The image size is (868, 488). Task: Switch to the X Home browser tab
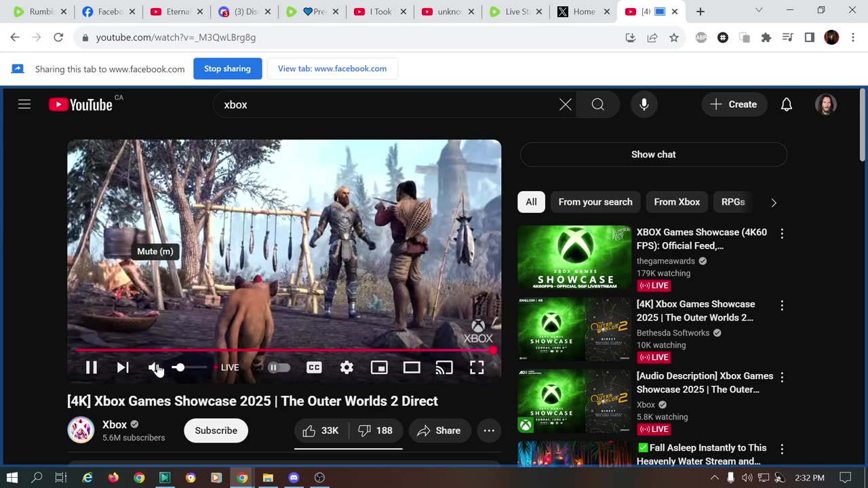pyautogui.click(x=583, y=12)
